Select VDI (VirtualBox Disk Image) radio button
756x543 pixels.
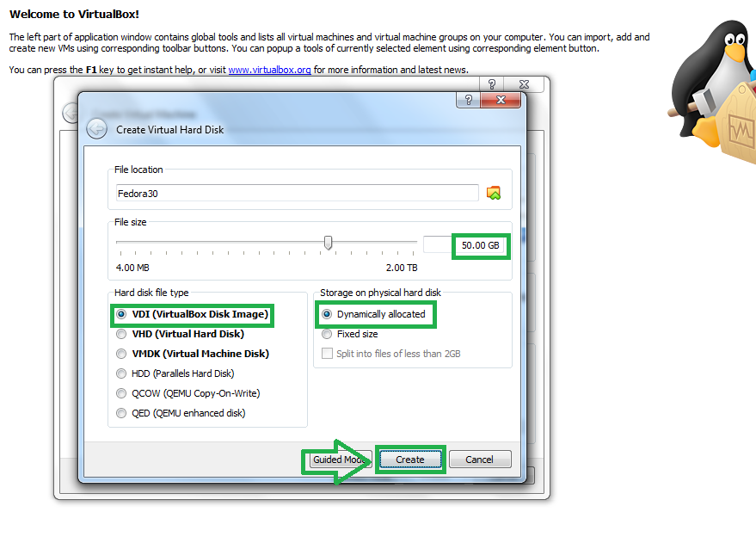click(192, 314)
